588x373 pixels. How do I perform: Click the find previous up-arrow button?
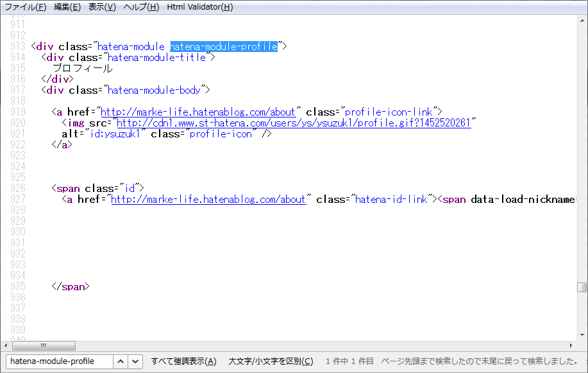(x=121, y=361)
